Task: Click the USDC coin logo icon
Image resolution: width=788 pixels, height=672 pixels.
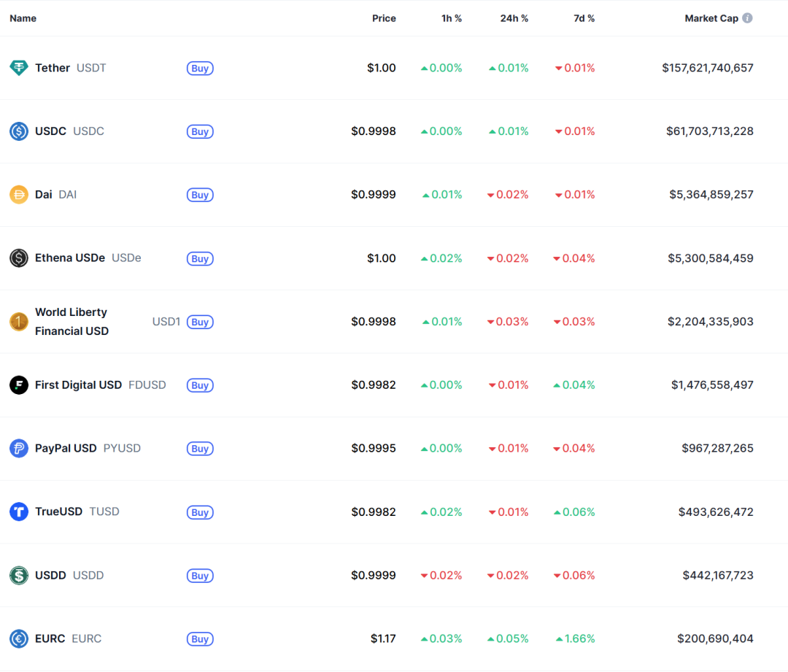Action: 19,131
